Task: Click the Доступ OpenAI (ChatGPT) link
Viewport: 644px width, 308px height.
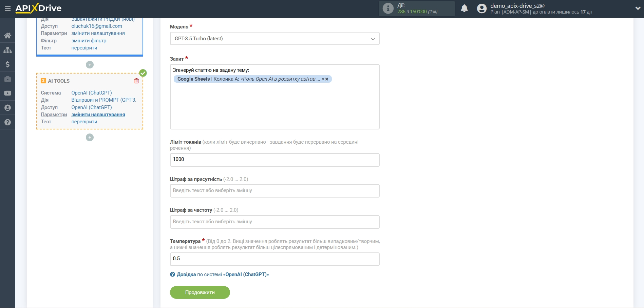Action: click(x=92, y=107)
